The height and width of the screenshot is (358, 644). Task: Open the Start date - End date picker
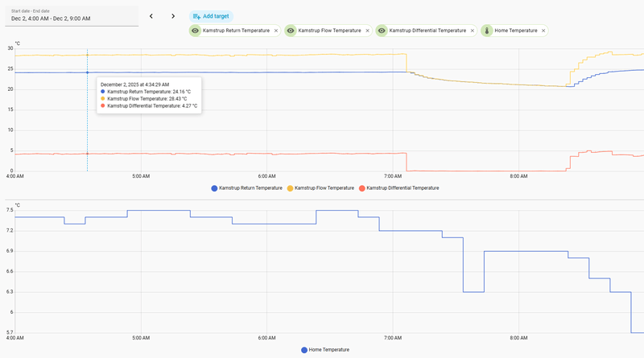(x=73, y=15)
